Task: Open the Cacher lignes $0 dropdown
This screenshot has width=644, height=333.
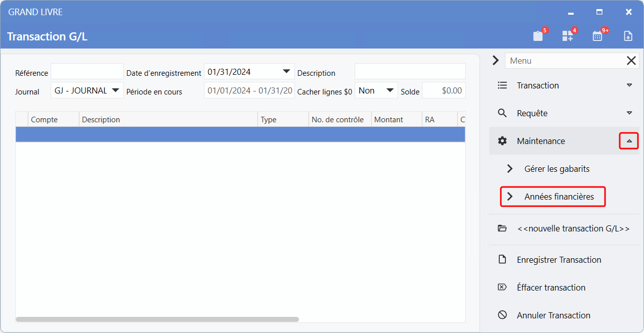Action: (x=390, y=90)
